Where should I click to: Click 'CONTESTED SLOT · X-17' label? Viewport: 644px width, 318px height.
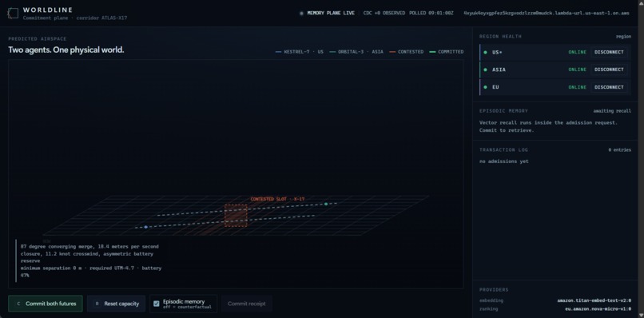tap(277, 199)
